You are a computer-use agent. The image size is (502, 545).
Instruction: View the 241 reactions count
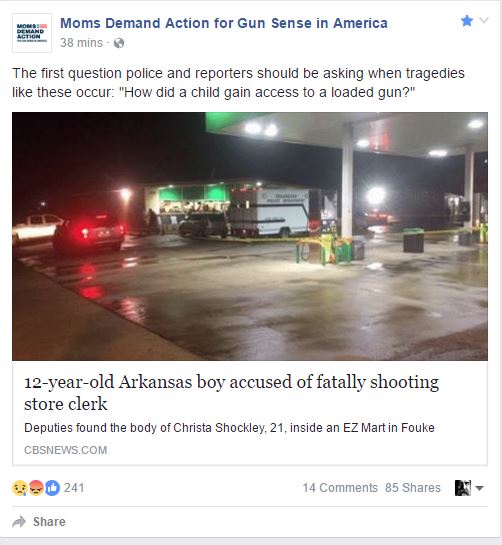[74, 488]
